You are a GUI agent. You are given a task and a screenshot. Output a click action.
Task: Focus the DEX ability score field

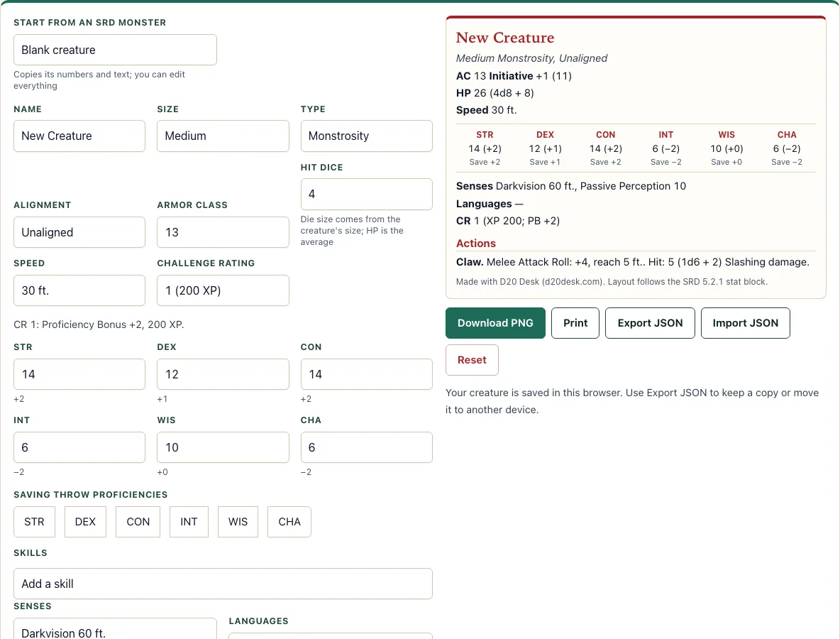click(x=223, y=374)
